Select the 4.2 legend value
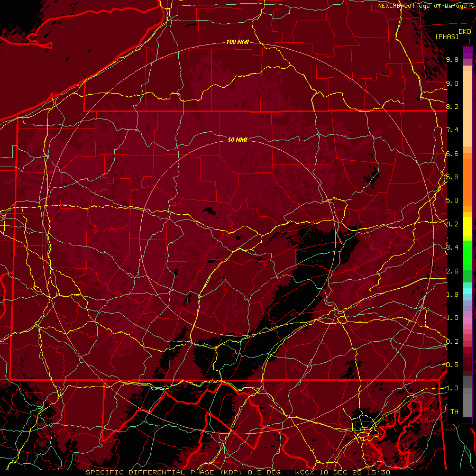The height and width of the screenshot is (476, 476). [452, 224]
